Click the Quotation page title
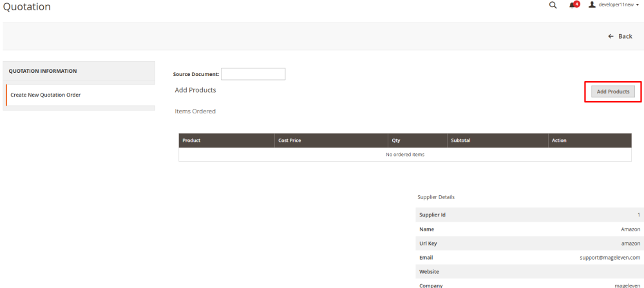This screenshot has height=288, width=644. (27, 6)
